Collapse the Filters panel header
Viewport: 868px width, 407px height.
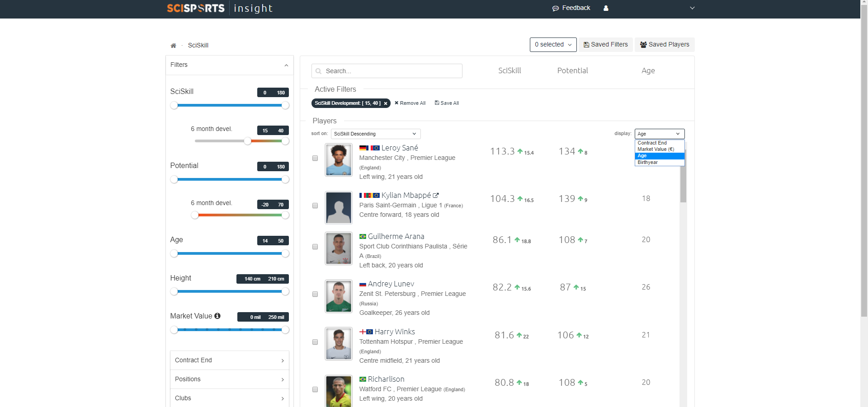pos(229,65)
